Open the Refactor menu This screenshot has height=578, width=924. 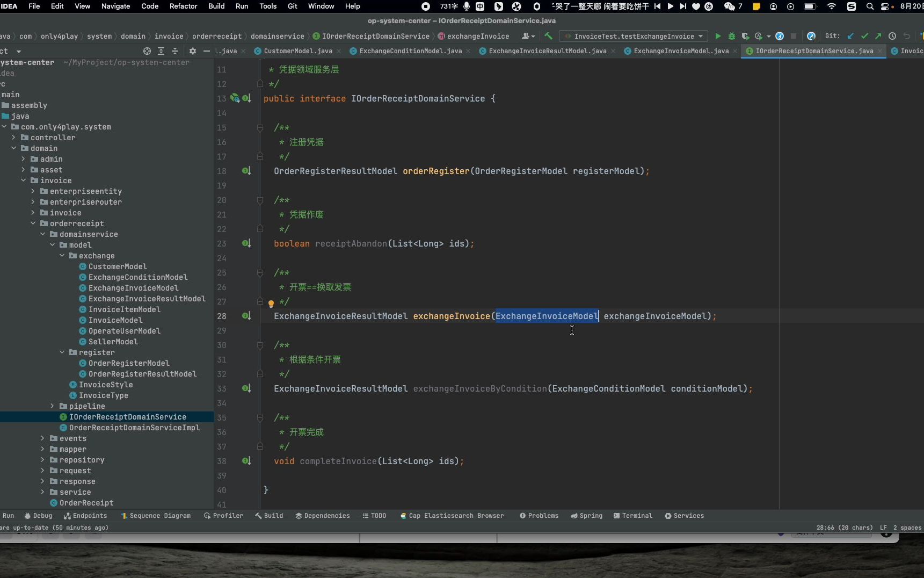[x=183, y=6]
